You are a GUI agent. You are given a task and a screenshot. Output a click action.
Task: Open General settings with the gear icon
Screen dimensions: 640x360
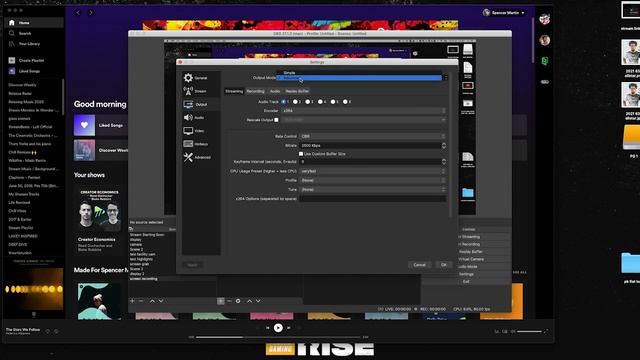coord(188,78)
